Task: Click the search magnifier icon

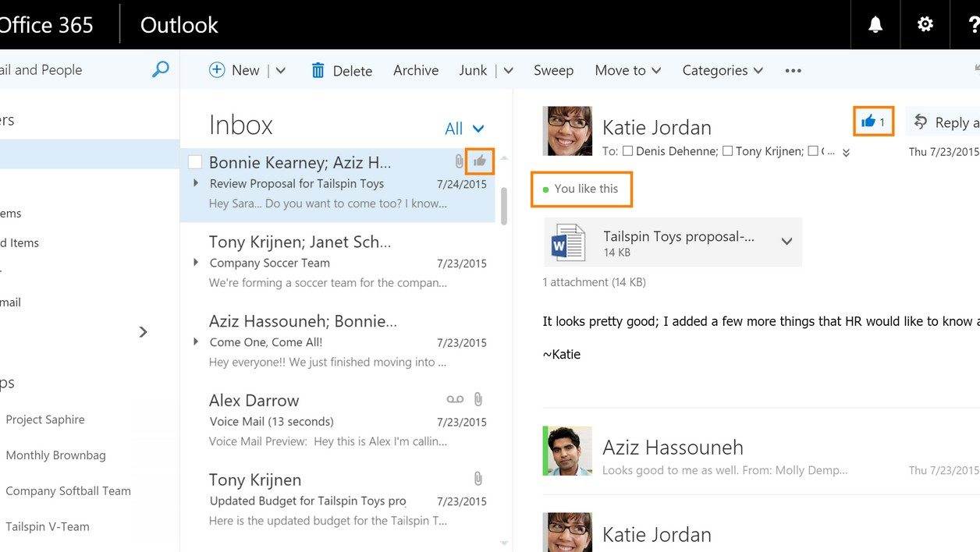Action: coord(160,69)
